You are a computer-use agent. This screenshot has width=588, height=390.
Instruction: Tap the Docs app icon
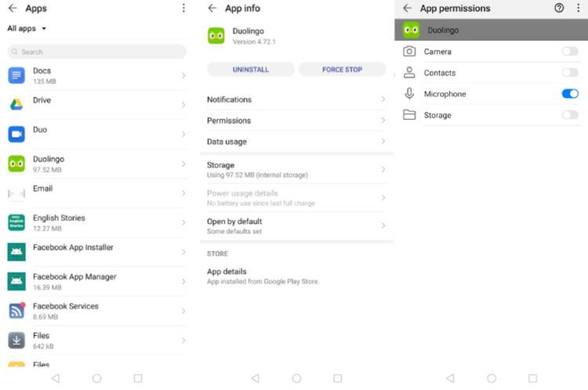pos(16,75)
